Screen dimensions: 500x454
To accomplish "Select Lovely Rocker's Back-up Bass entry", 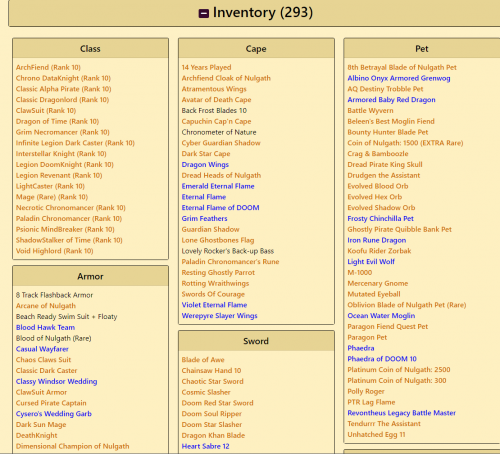I will point(228,251).
